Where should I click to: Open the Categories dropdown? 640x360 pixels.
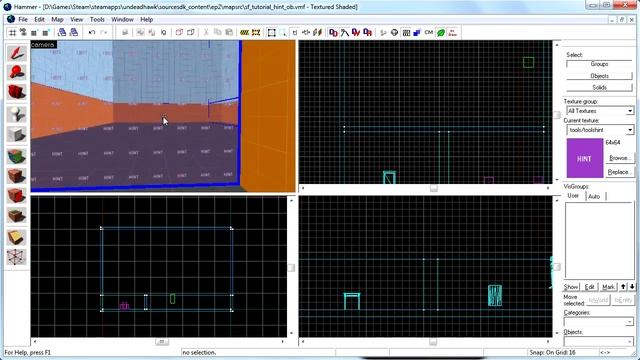598,322
